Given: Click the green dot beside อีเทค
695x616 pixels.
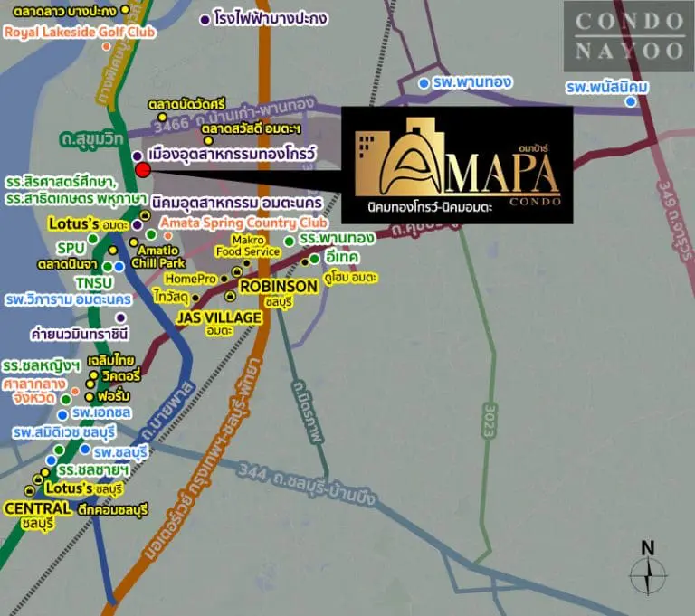Looking at the screenshot, I should 314,259.
